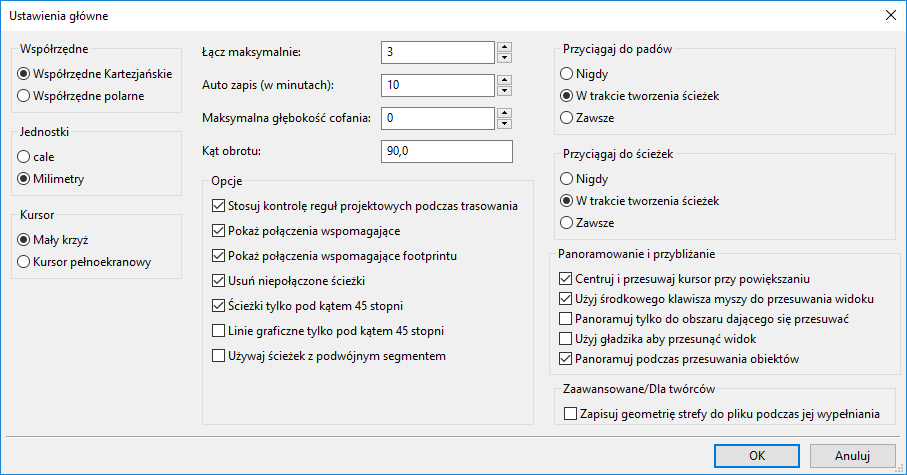Screen dimensions: 907x475
Task: Click the Auto zapis text field
Action: [438, 85]
